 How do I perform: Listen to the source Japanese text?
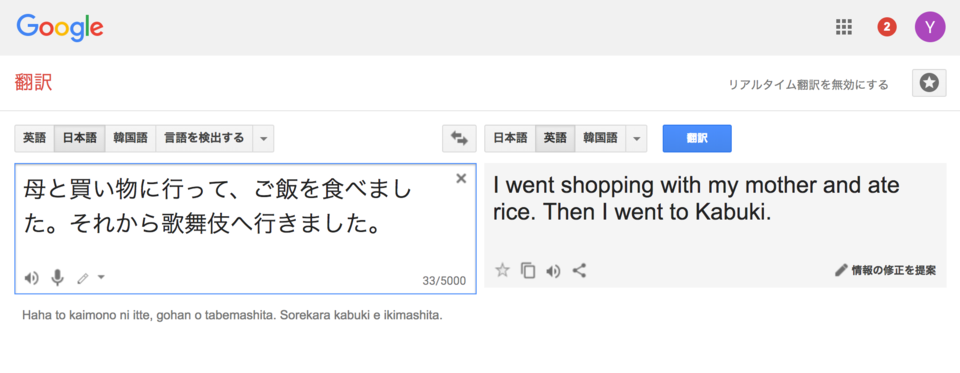pos(31,279)
